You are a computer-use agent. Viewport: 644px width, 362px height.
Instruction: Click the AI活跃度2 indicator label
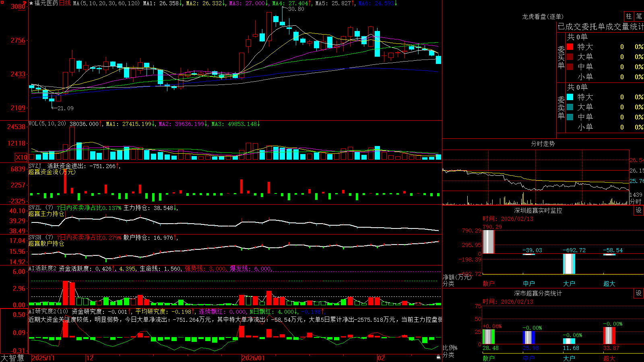click(x=43, y=268)
